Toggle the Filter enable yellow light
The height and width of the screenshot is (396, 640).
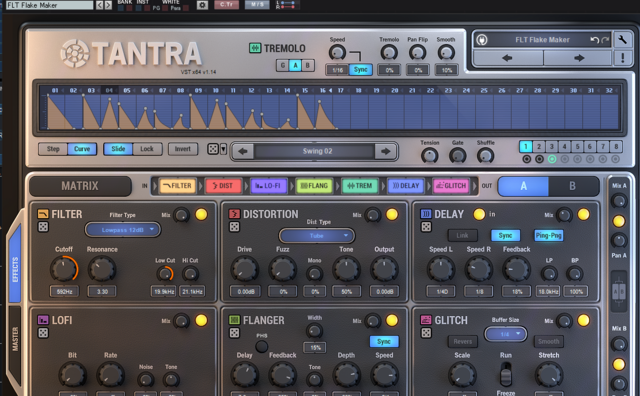[201, 214]
